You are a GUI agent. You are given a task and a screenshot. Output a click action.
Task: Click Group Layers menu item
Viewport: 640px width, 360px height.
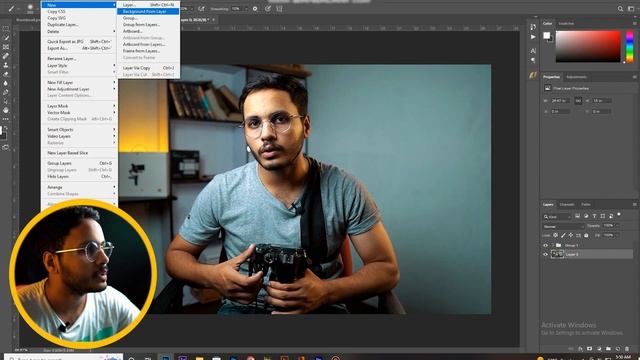pyautogui.click(x=79, y=163)
